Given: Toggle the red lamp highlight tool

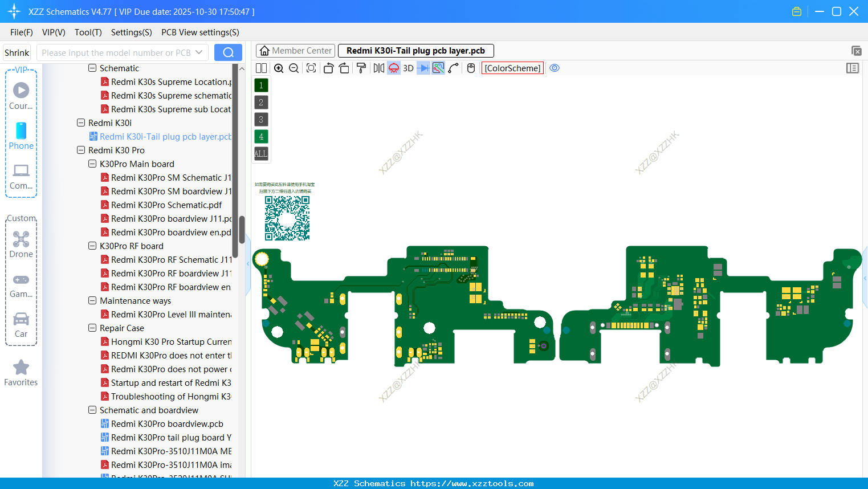Looking at the screenshot, I should (x=393, y=68).
